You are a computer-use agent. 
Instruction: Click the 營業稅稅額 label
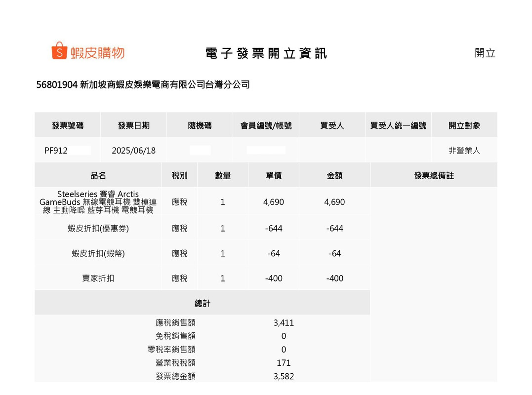pyautogui.click(x=175, y=363)
